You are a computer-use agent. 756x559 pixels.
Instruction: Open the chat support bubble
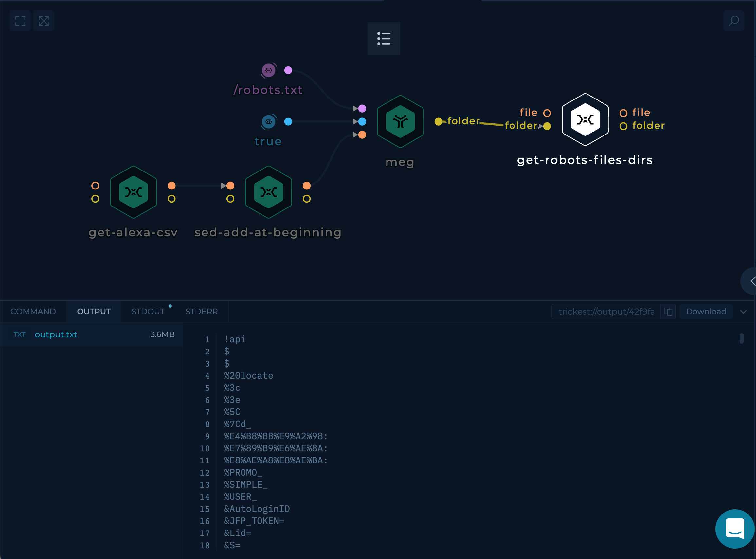[x=735, y=529]
